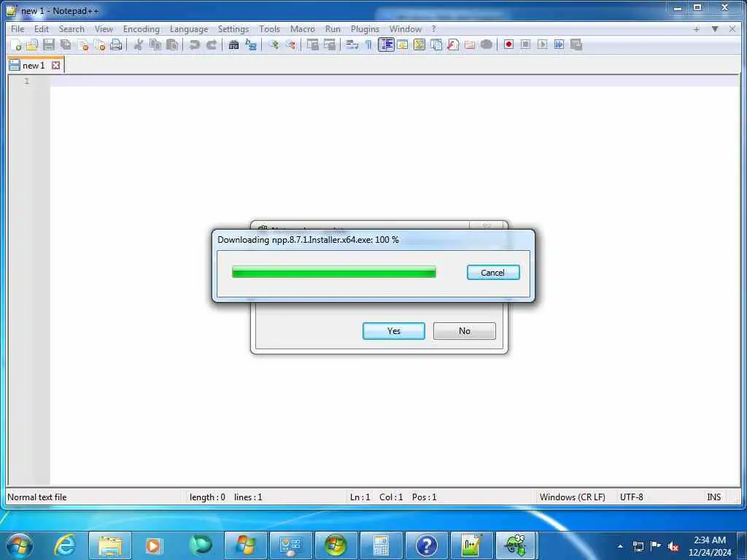Click the Close All toolbar icon
The height and width of the screenshot is (560, 747).
click(99, 44)
